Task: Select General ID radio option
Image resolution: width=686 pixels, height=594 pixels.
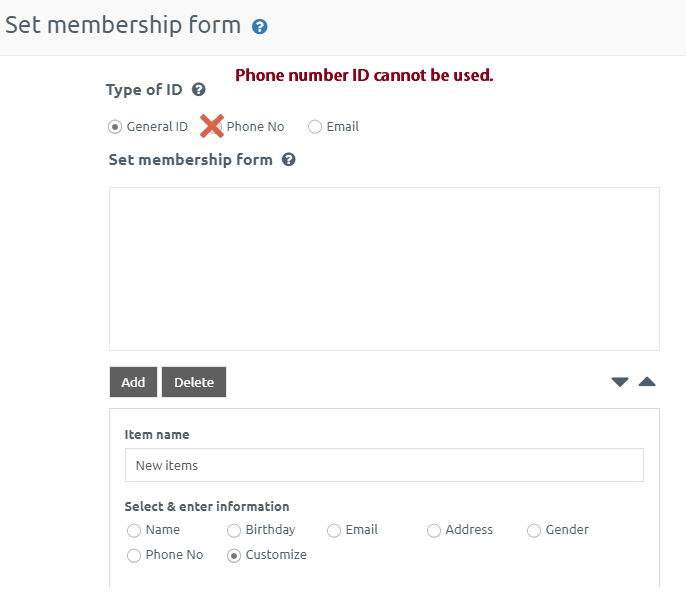Action: click(x=115, y=127)
